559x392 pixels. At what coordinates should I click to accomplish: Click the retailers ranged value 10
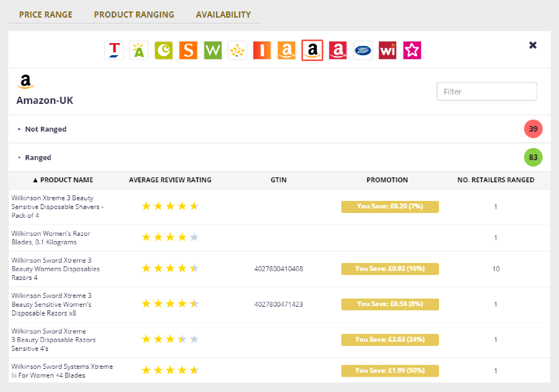(x=496, y=269)
